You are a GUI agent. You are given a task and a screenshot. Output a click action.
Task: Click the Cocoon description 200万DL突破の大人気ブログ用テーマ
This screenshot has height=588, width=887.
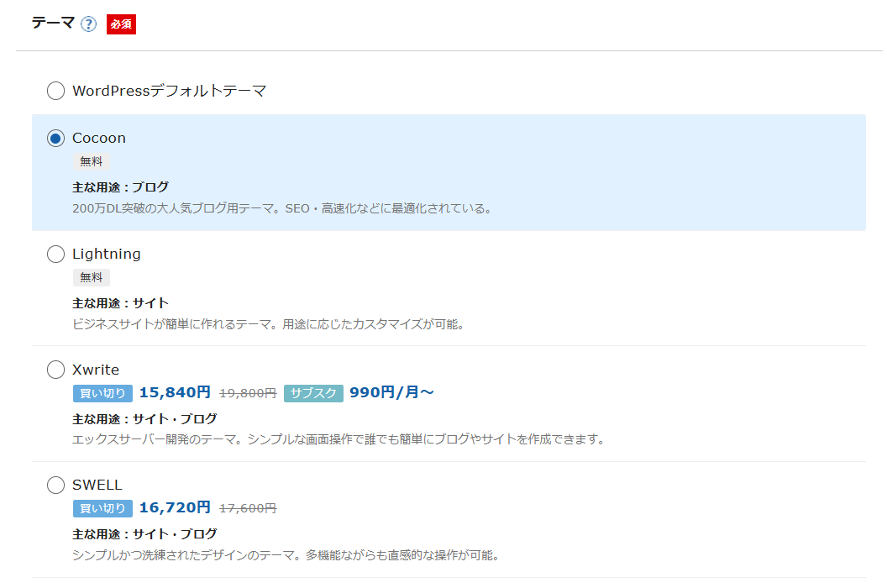coord(283,209)
